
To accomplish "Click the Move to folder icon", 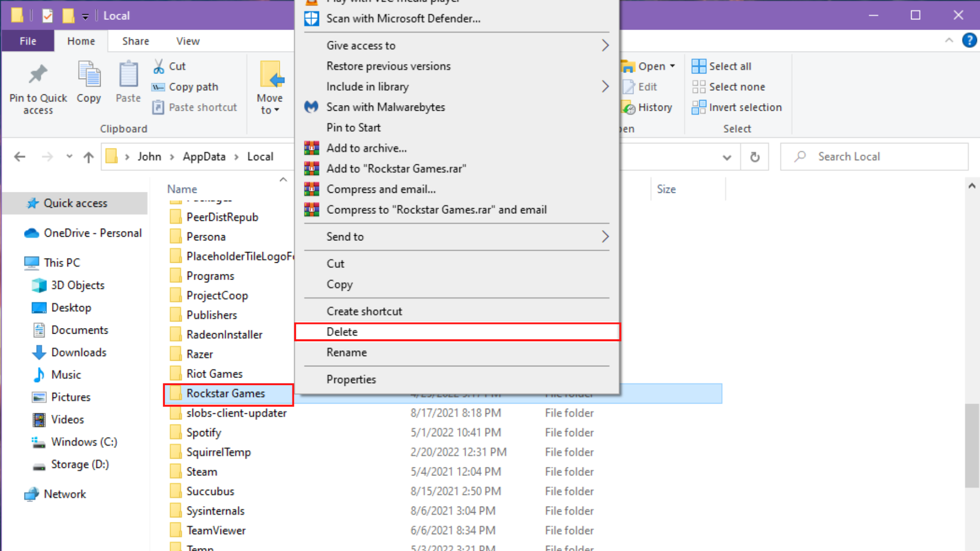I will [271, 74].
